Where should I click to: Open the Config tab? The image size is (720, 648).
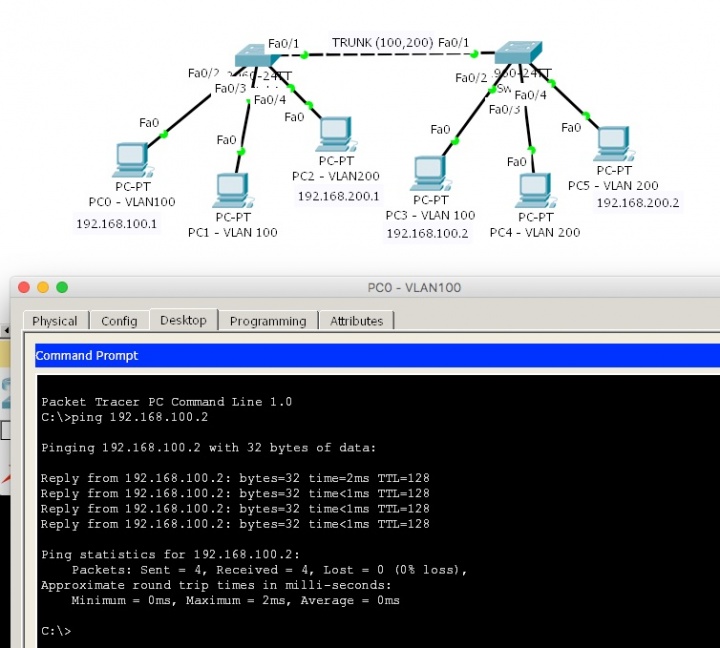coord(119,321)
